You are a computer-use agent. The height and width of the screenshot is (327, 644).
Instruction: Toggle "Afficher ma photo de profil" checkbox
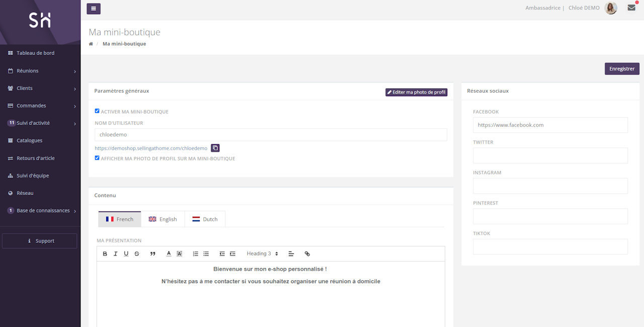(x=97, y=158)
